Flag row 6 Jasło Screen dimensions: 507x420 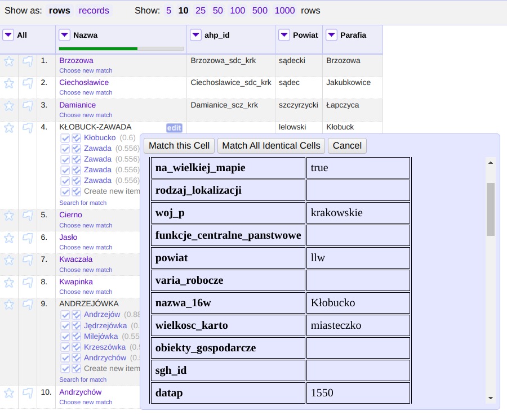click(x=28, y=238)
